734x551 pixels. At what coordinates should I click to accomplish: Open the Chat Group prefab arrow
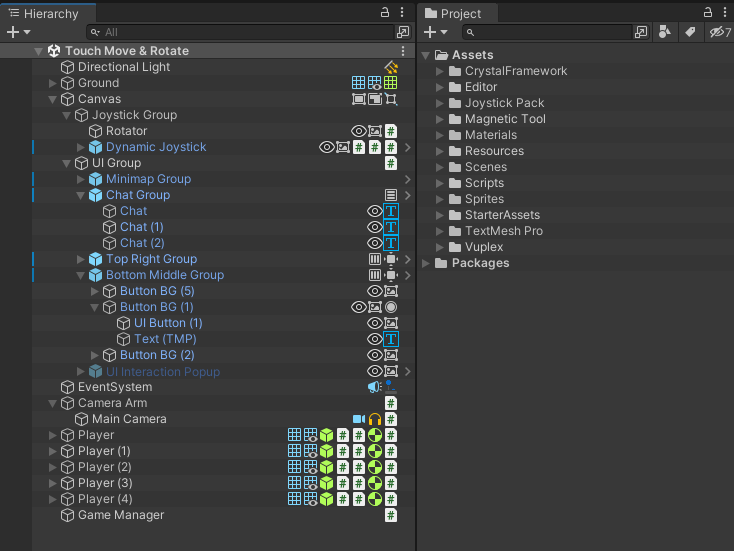(x=408, y=195)
